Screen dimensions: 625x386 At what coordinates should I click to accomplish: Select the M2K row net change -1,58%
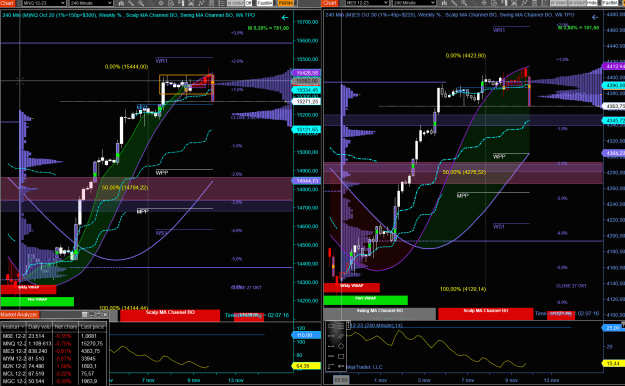pos(63,366)
